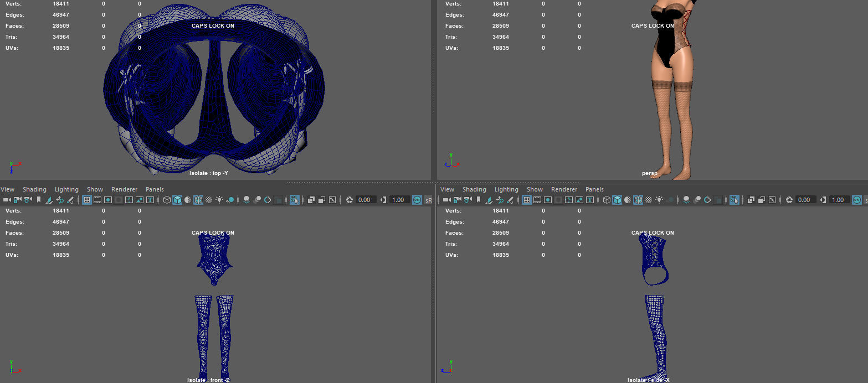Click Bookmarks icon in side panel toolbar

pos(479,200)
